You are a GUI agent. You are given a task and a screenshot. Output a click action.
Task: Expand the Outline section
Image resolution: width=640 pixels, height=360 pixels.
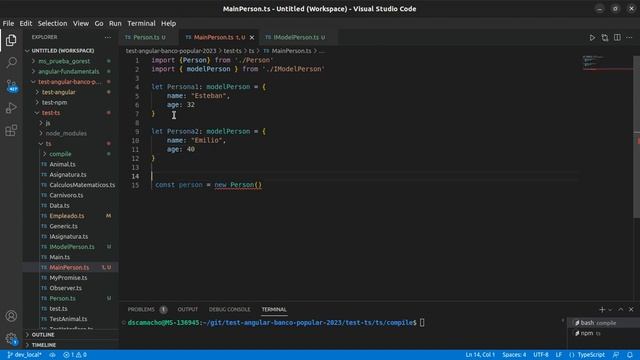[71, 335]
